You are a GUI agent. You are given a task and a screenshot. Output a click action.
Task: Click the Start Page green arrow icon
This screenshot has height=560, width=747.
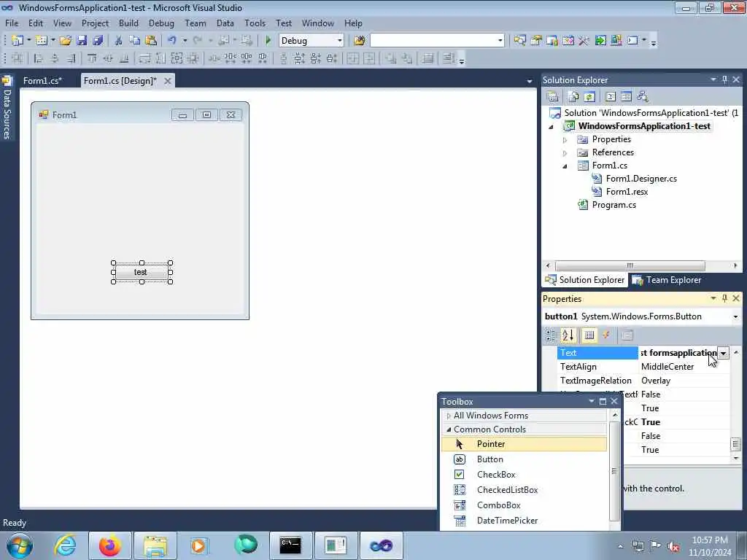click(600, 41)
